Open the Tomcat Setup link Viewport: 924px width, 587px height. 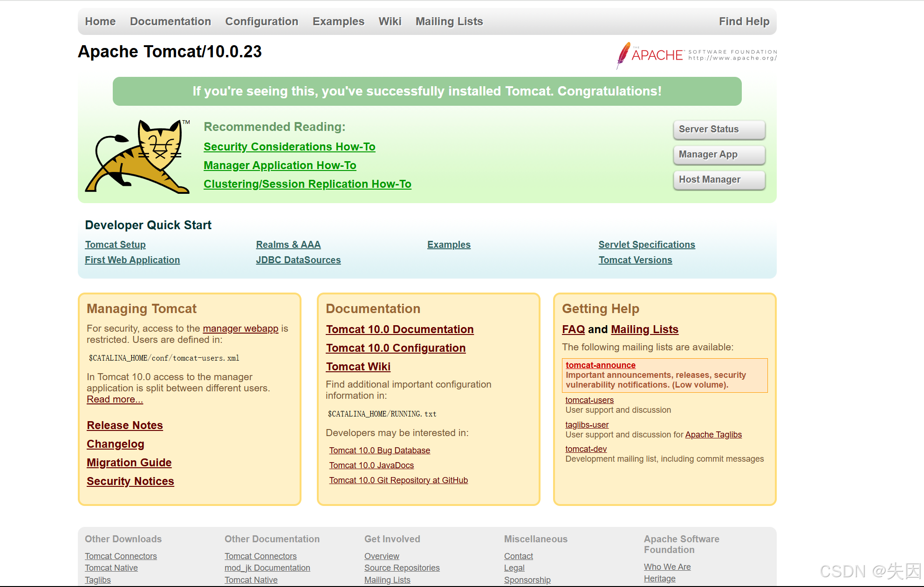tap(115, 245)
